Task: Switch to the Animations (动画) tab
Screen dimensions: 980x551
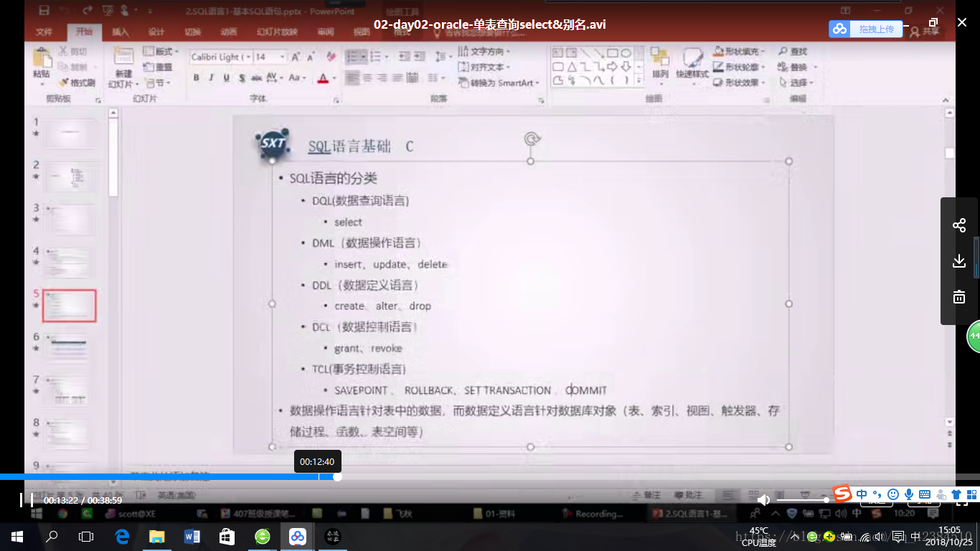Action: coord(228,32)
